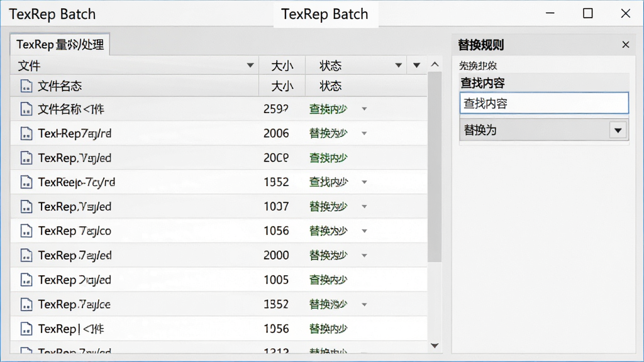Expand the 替换为 combo box arrow
This screenshot has width=644, height=362.
[618, 131]
